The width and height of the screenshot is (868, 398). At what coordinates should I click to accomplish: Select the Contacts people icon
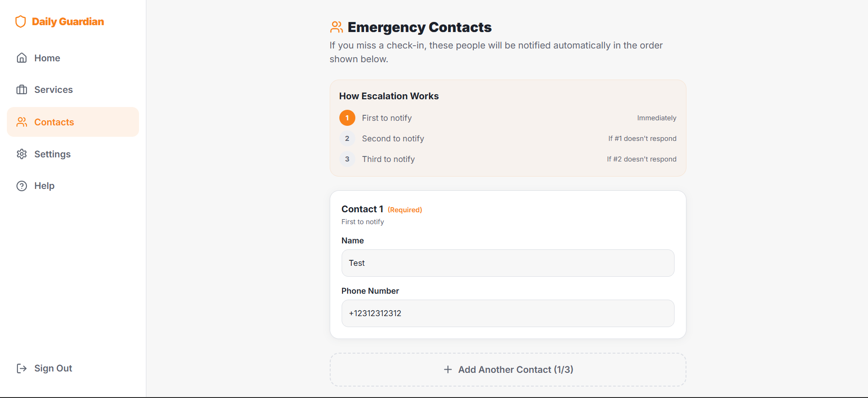[x=22, y=122]
